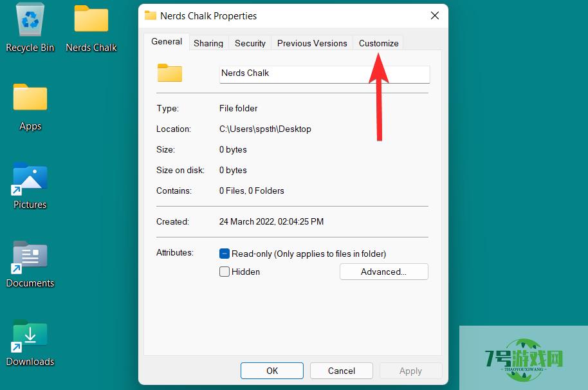Click the large folder icon beside the name field
This screenshot has width=588, height=390.
(x=169, y=73)
